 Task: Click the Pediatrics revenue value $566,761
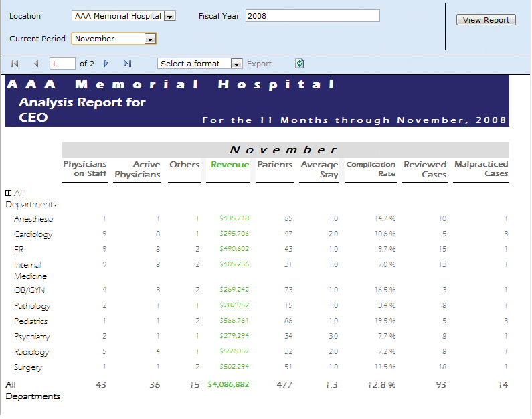point(234,321)
